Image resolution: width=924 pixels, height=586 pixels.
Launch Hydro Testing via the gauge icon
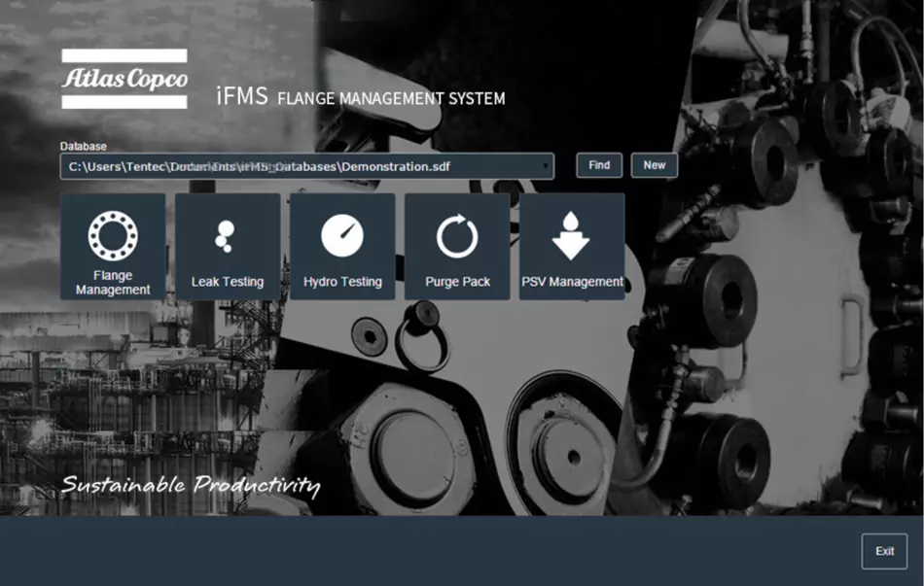(341, 235)
